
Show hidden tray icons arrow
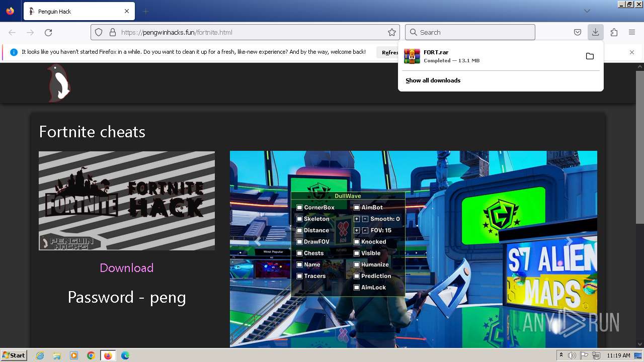click(561, 355)
